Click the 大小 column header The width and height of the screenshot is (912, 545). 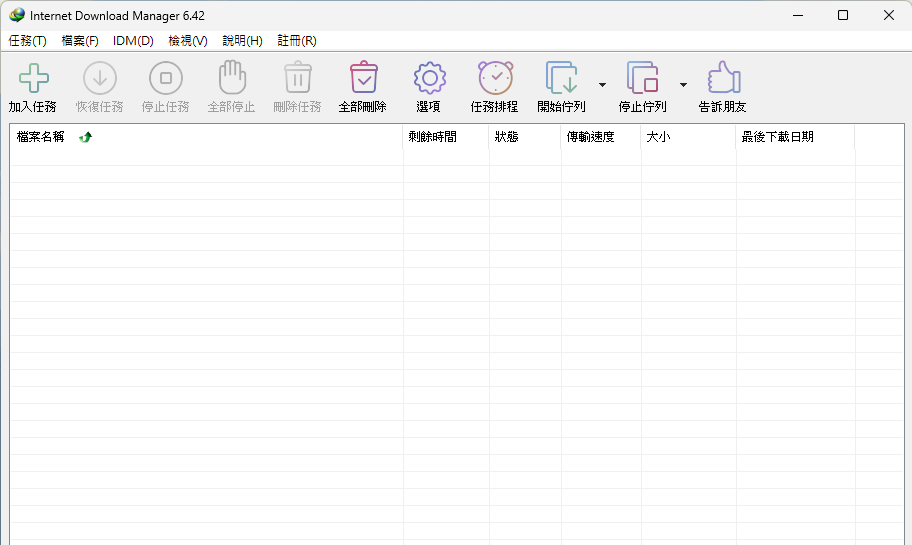point(658,137)
